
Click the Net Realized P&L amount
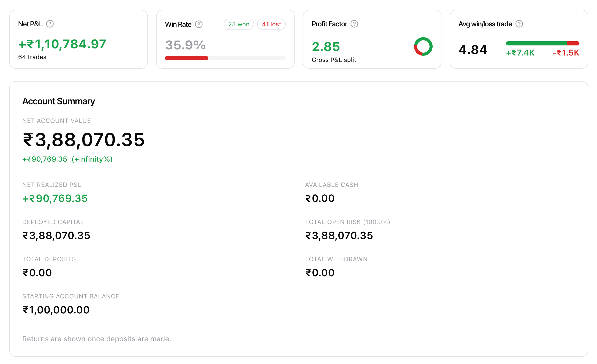pyautogui.click(x=55, y=198)
